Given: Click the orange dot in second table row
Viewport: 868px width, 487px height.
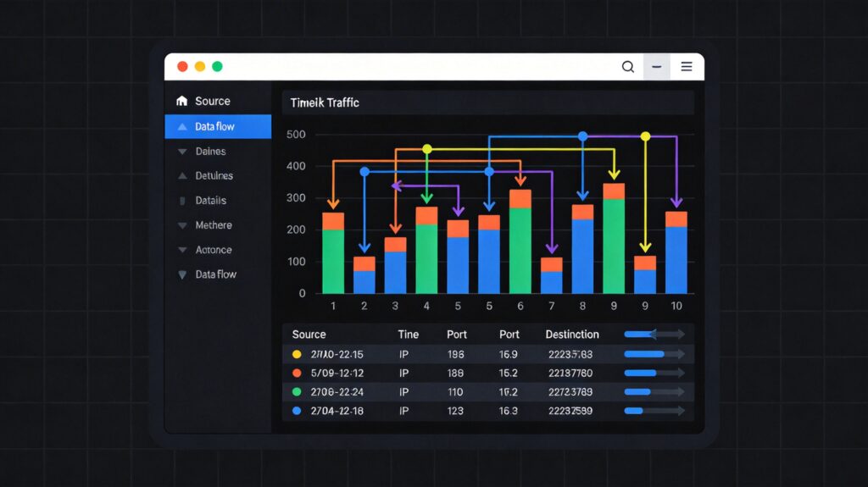Looking at the screenshot, I should tap(297, 373).
